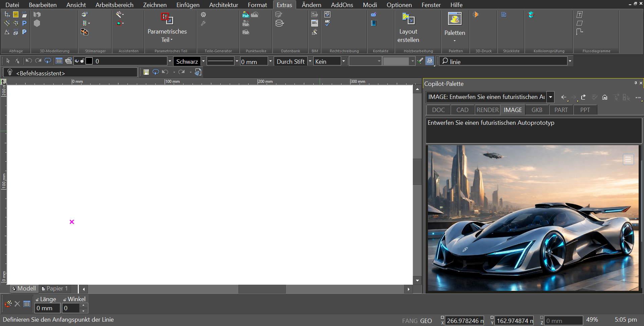Viewport: 644px width, 326px height.
Task: Toggle the FANG snap mode in status bar
Action: (x=410, y=321)
